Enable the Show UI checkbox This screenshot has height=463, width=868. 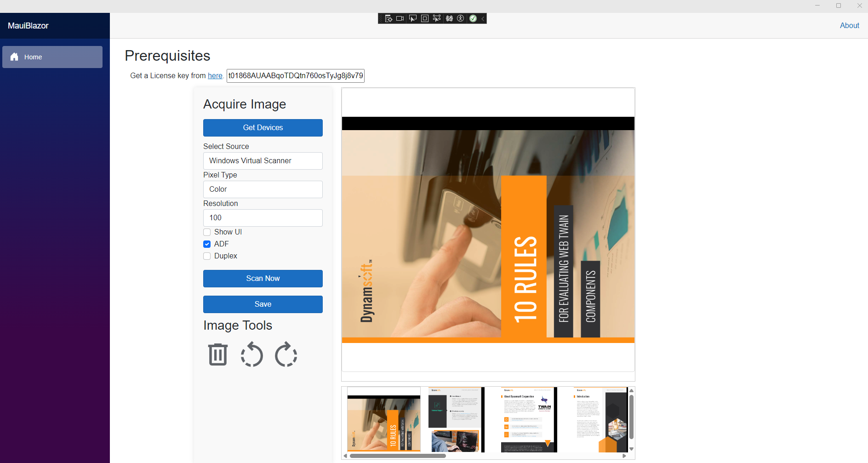[207, 232]
